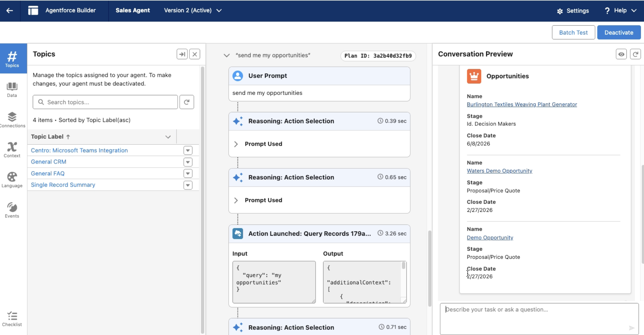Open the Demo Opportunity link
This screenshot has width=644, height=335.
pos(490,237)
